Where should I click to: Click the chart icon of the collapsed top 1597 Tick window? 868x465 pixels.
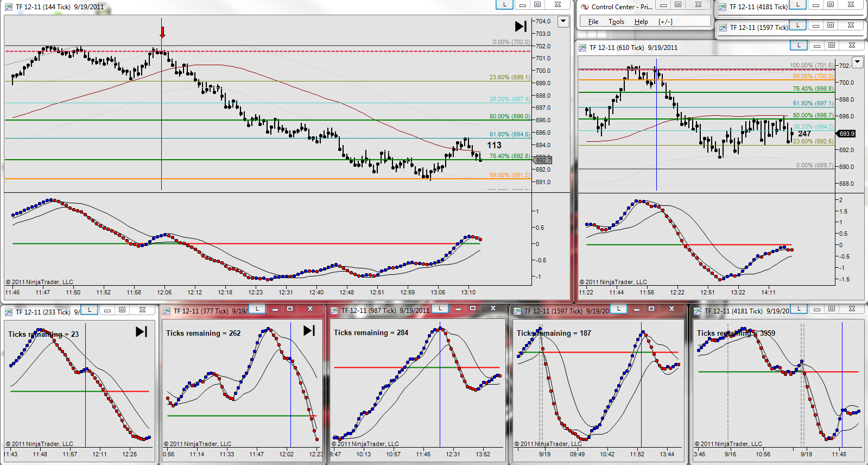(x=723, y=27)
